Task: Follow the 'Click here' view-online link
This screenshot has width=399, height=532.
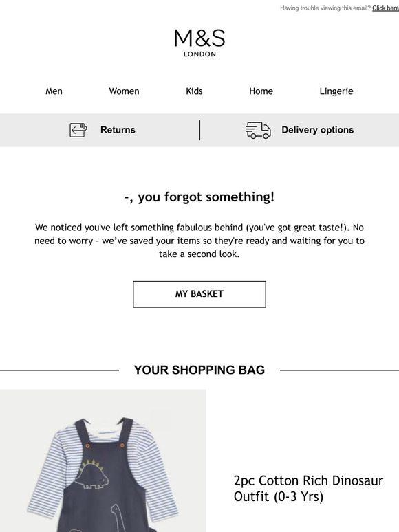Action: coord(385,8)
